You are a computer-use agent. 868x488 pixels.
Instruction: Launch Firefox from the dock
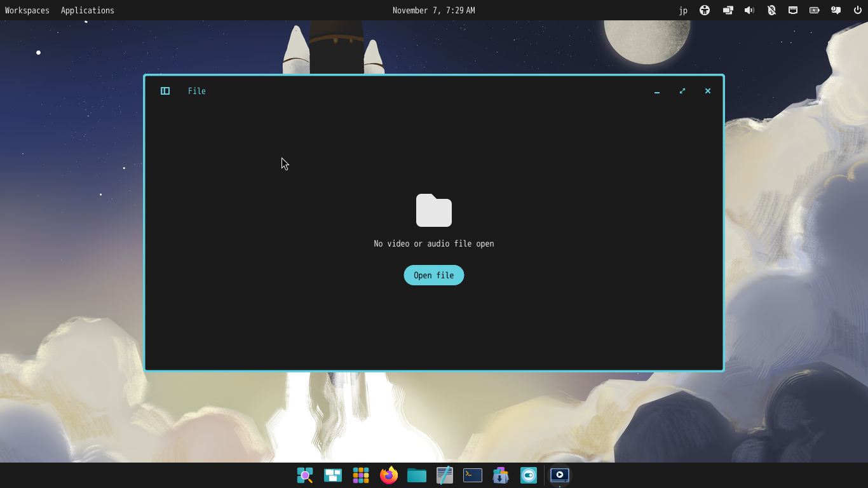click(389, 475)
